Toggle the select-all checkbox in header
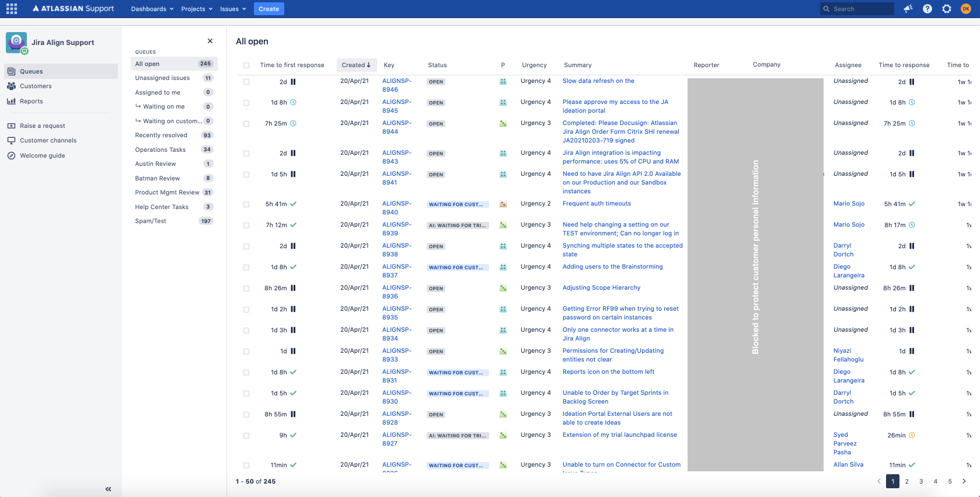The image size is (980, 497). click(246, 65)
